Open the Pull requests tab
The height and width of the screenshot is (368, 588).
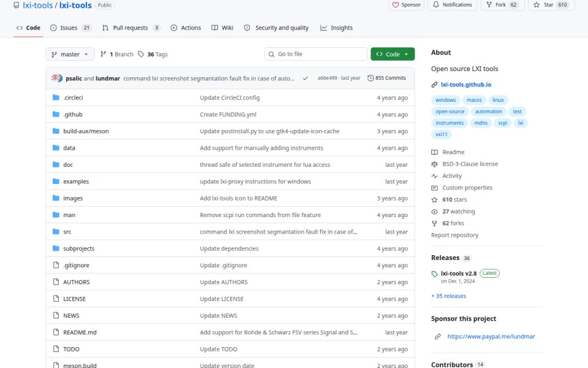pos(131,28)
